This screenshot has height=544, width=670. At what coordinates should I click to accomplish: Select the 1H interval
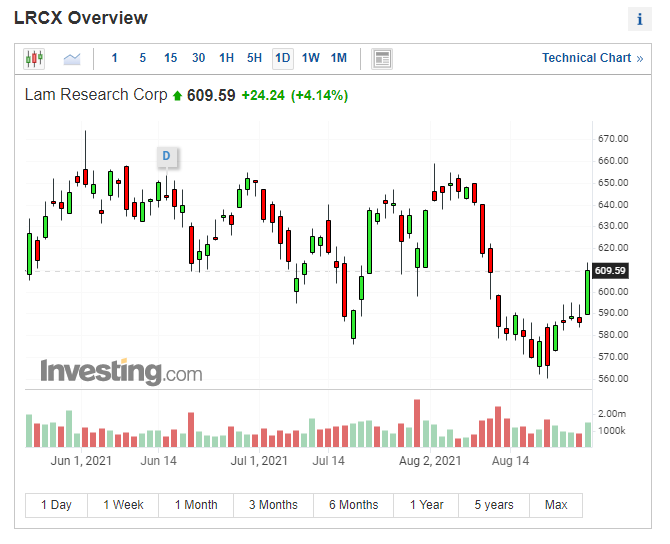[226, 58]
